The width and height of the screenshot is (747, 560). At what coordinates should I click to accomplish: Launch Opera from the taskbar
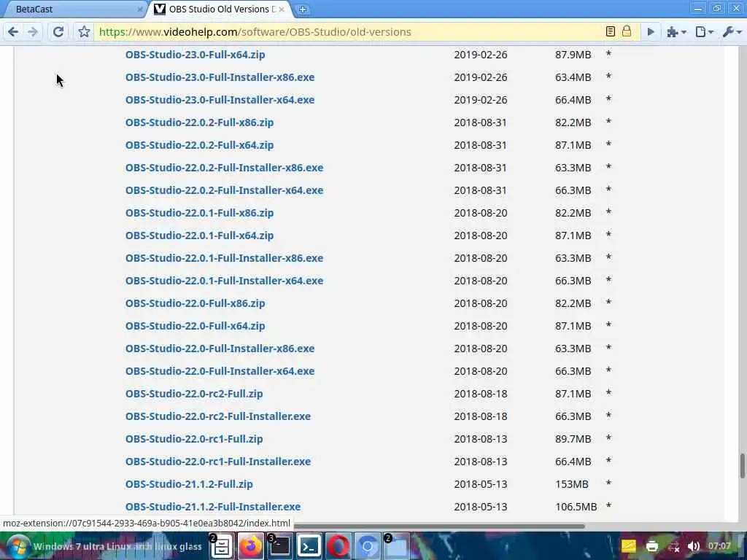(338, 546)
